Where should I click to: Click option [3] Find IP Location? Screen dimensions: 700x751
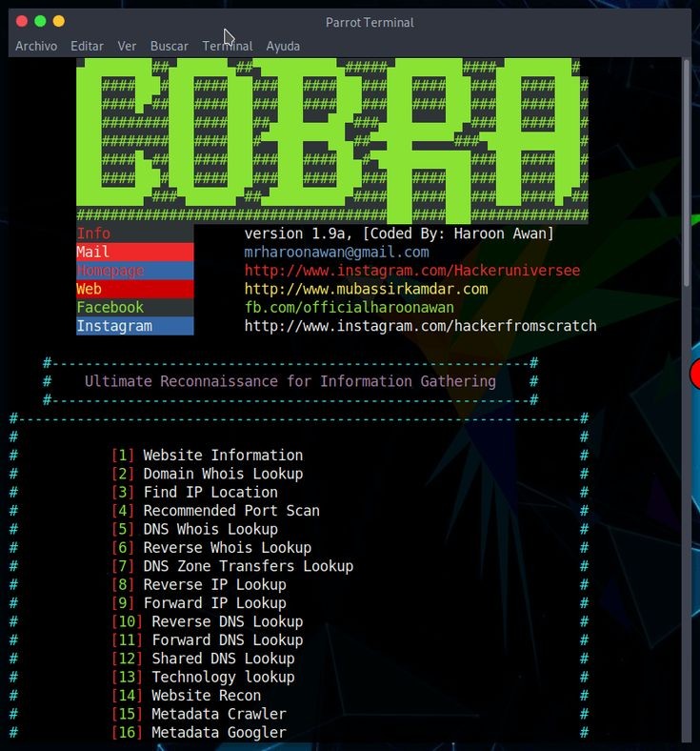pos(194,493)
